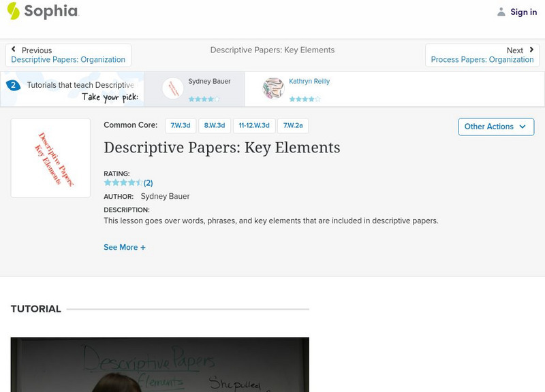545x392 pixels.
Task: Click the Previous left arrow icon
Action: pos(14,49)
